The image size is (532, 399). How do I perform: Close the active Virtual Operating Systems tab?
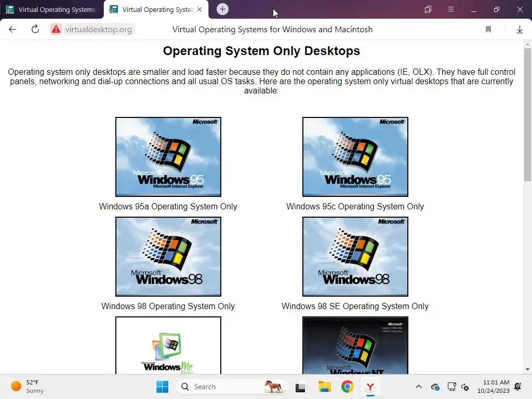pyautogui.click(x=199, y=9)
